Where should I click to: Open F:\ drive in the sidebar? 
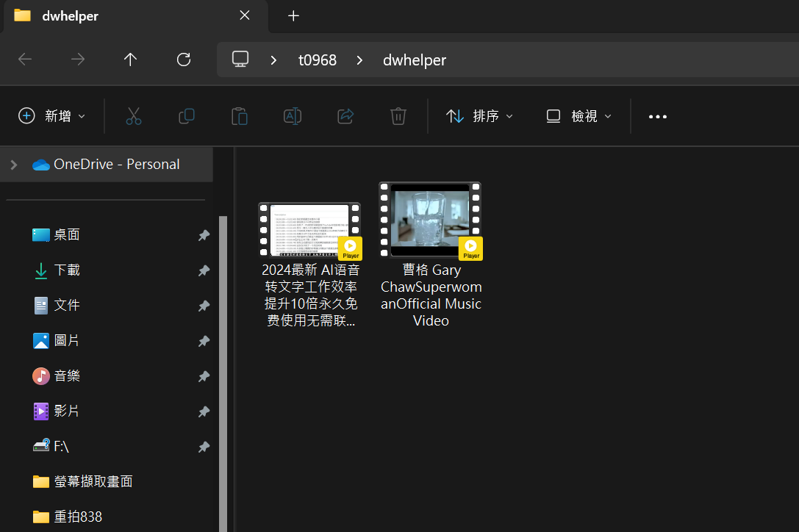coord(51,446)
